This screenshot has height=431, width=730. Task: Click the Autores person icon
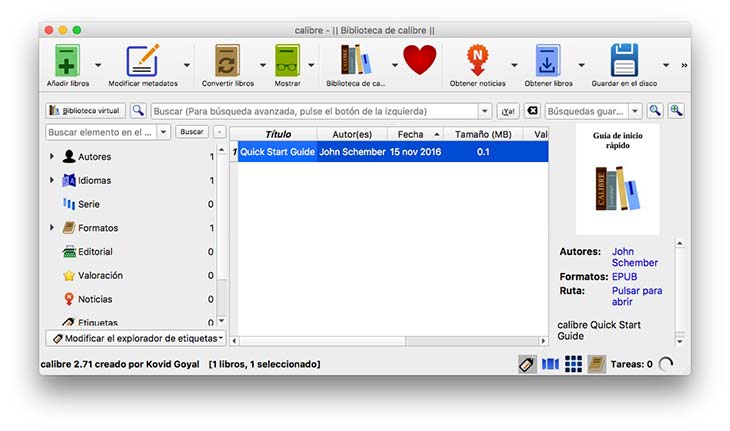(x=69, y=156)
